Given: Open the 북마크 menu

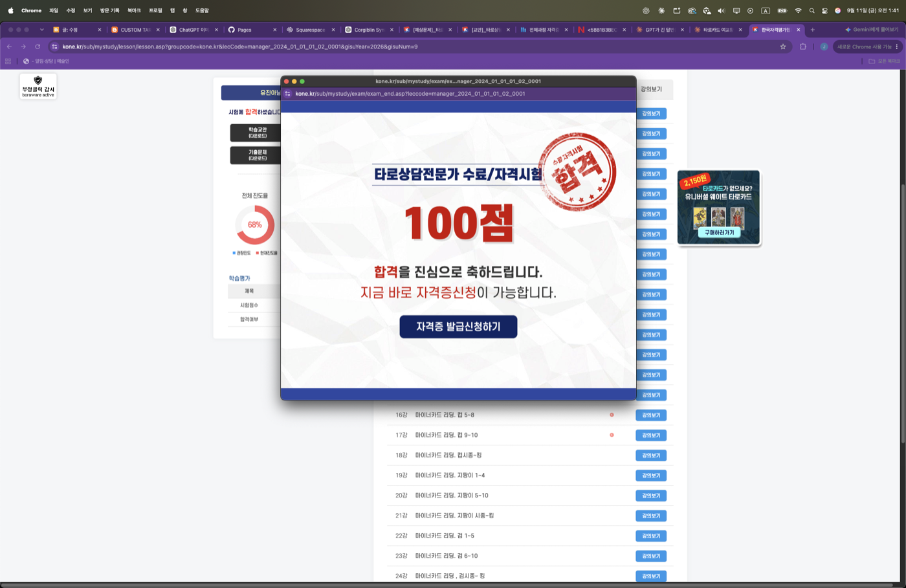Looking at the screenshot, I should (134, 10).
